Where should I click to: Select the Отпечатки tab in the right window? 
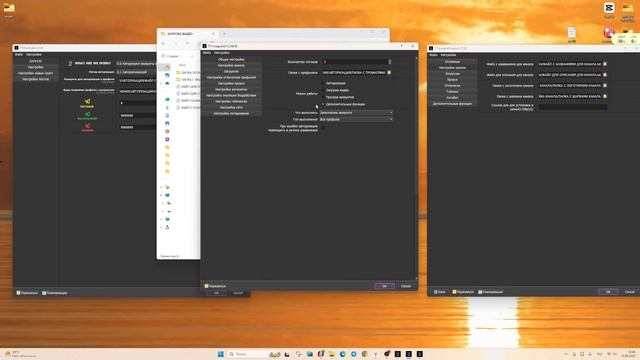[x=452, y=86]
